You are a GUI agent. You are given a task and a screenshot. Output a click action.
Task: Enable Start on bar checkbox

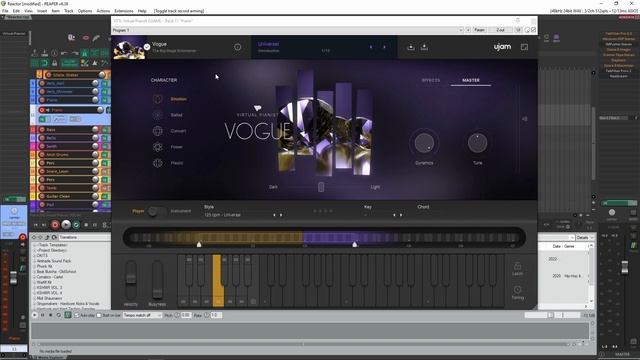(x=99, y=315)
